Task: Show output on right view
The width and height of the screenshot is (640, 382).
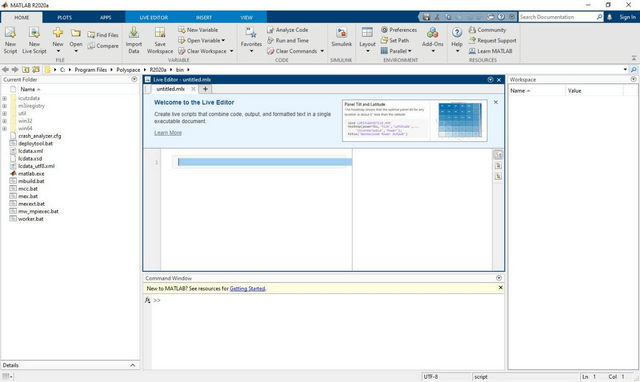Action: pyautogui.click(x=498, y=155)
